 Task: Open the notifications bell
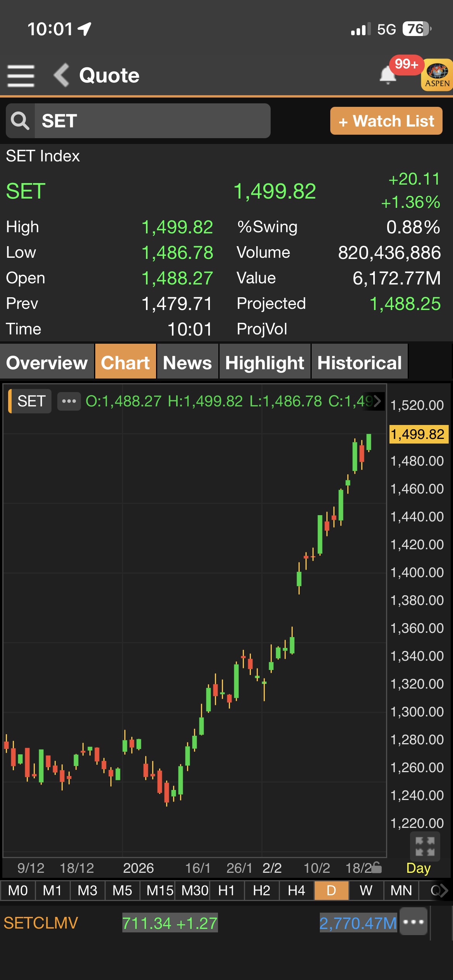tap(388, 75)
